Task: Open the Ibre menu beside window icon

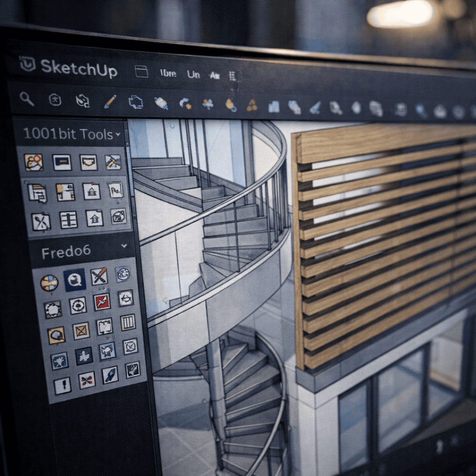Action: 168,73
